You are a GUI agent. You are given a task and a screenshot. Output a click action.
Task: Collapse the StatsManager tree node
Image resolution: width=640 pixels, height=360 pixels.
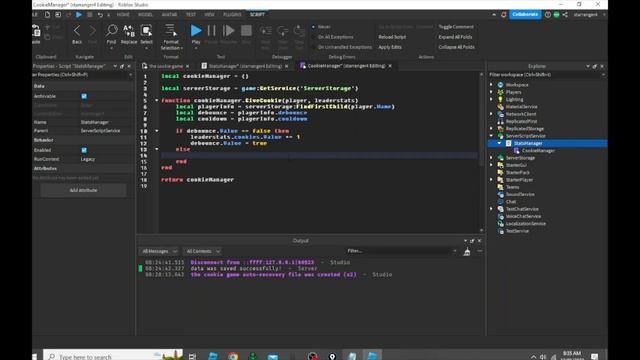point(499,143)
